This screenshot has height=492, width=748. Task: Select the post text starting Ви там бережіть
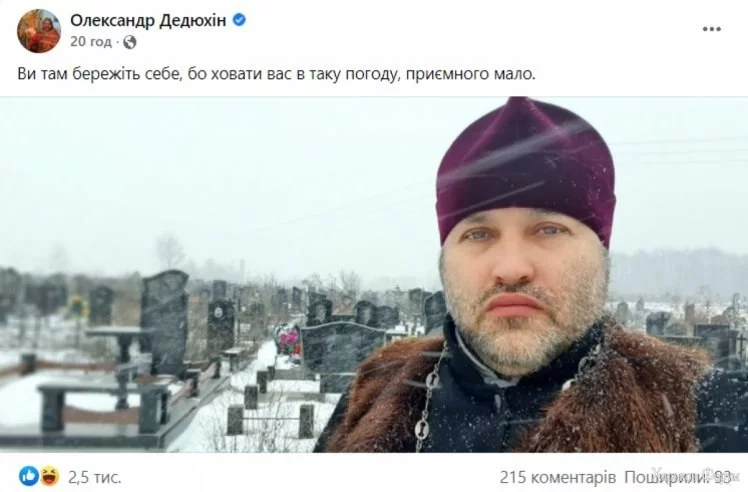click(x=277, y=74)
